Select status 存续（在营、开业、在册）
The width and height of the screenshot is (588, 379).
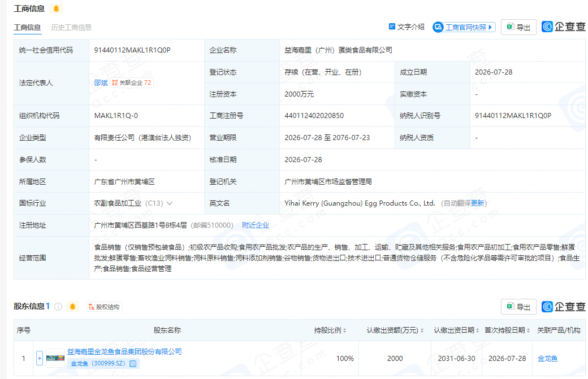pos(323,72)
